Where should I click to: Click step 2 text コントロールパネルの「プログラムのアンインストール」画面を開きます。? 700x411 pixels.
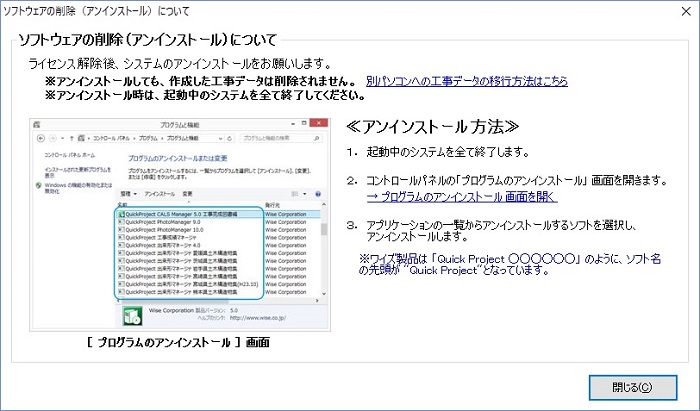(x=517, y=181)
